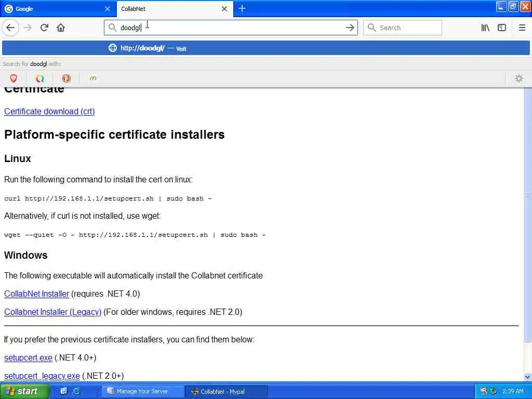Download setupcert.exe

tap(28, 357)
